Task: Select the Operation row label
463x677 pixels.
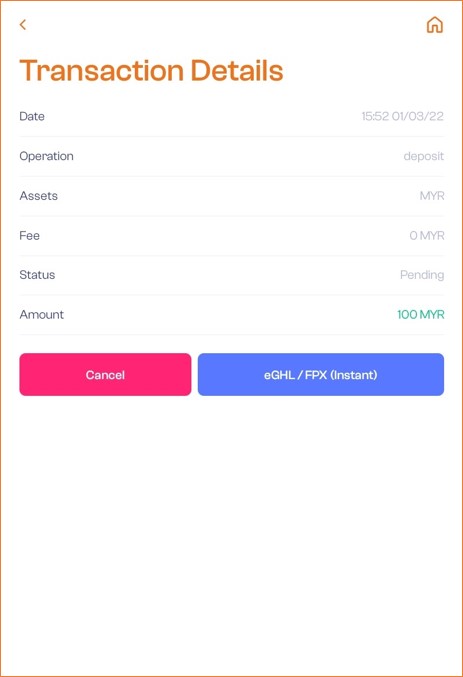Action: [46, 156]
